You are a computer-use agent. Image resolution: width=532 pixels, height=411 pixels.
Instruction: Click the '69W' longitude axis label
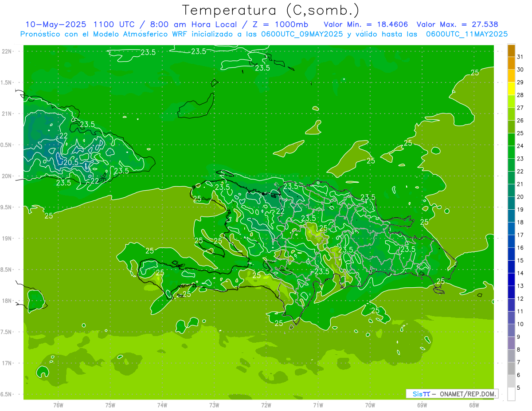(x=422, y=405)
